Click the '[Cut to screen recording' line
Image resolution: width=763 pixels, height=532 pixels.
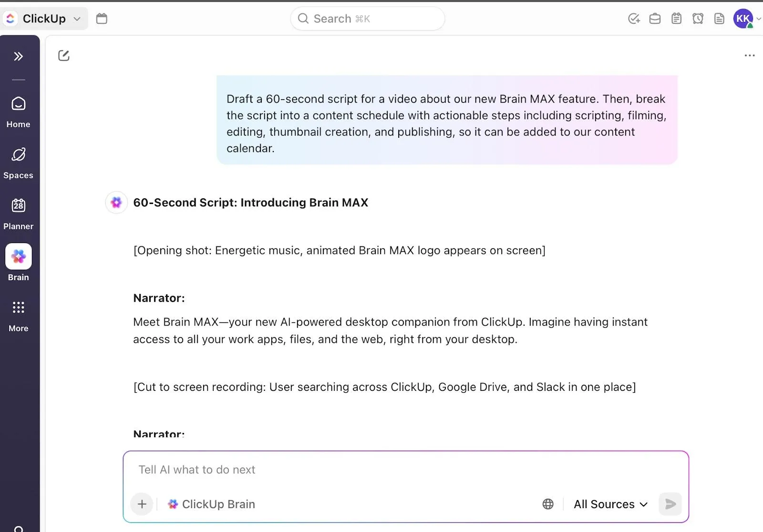(x=384, y=387)
